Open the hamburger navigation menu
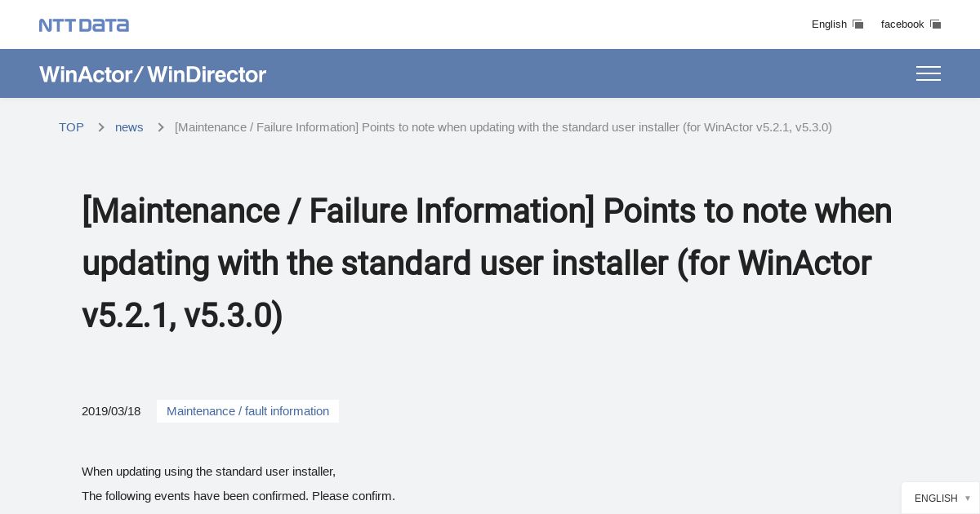 pyautogui.click(x=928, y=73)
